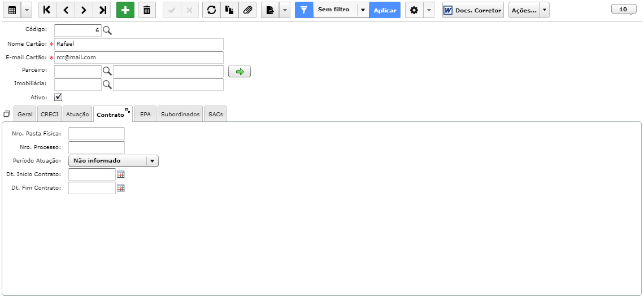Image resolution: width=644 pixels, height=298 pixels.
Task: Search Imobiliária with magnifier icon
Action: [107, 85]
